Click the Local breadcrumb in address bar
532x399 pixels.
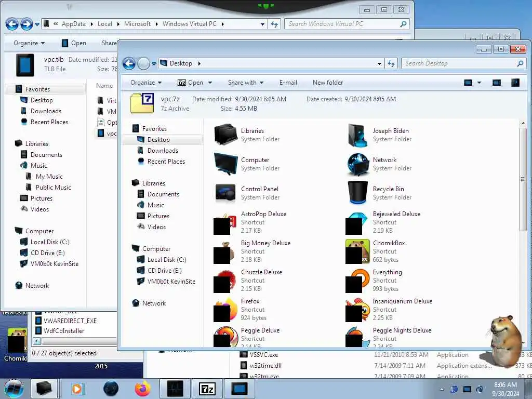click(105, 24)
